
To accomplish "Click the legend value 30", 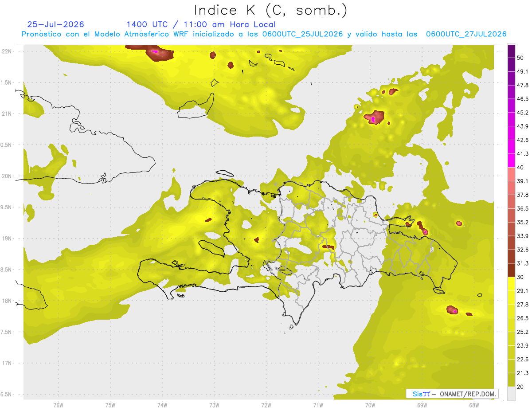I will [x=521, y=277].
